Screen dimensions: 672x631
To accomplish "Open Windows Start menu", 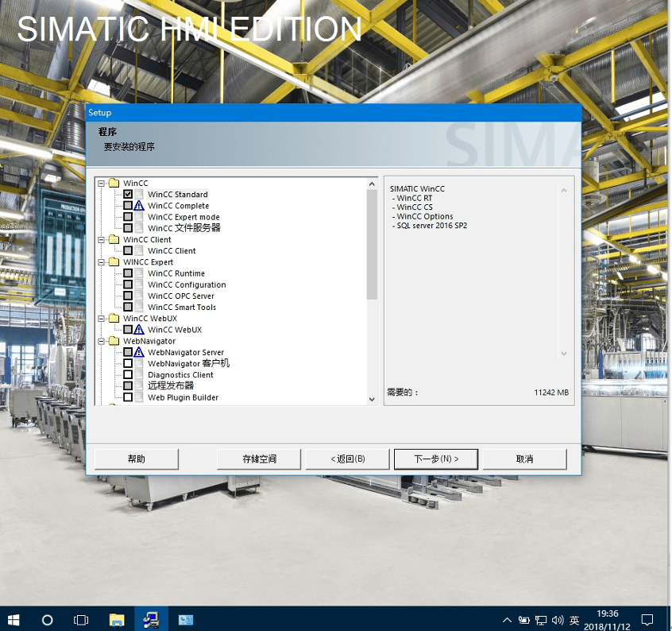I will (x=14, y=620).
